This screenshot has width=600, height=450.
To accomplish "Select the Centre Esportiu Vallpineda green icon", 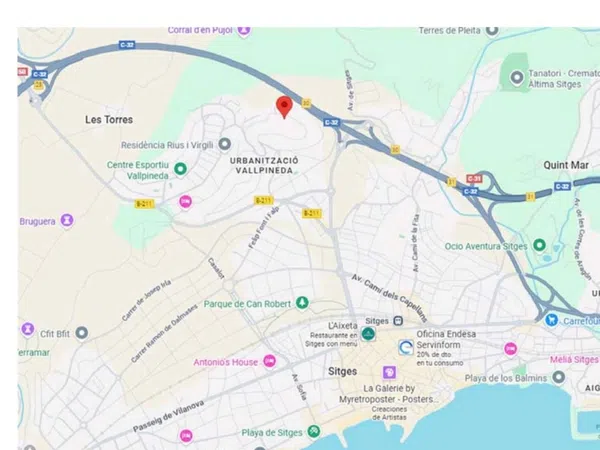I will coord(181,169).
